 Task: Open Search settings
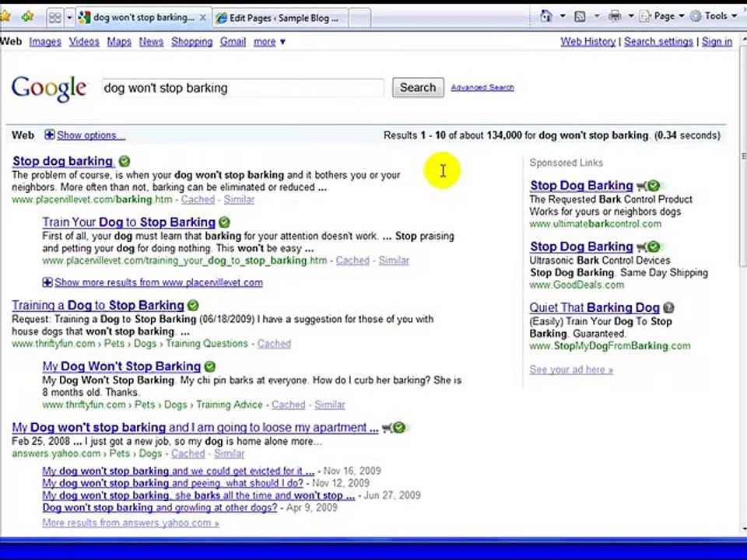[658, 42]
